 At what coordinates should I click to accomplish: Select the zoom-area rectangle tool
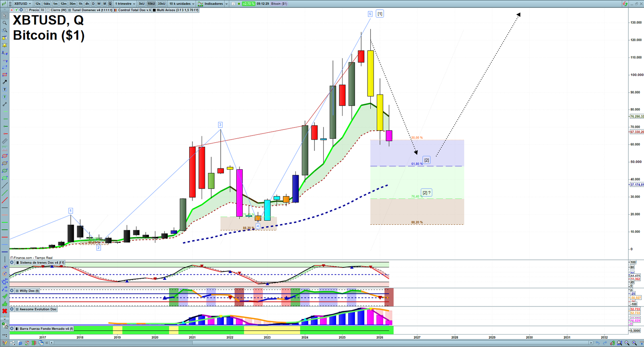(4, 30)
